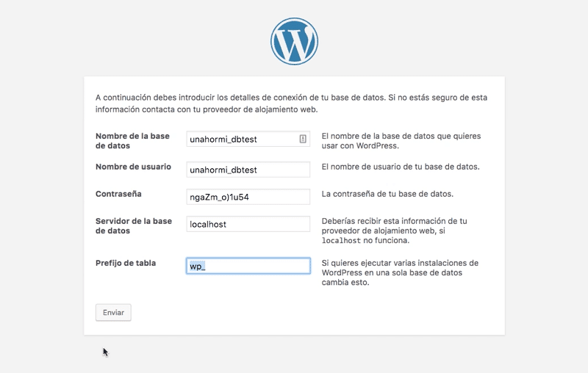Focus the Prefijo de tabla field
This screenshot has height=373, width=588.
(248, 266)
